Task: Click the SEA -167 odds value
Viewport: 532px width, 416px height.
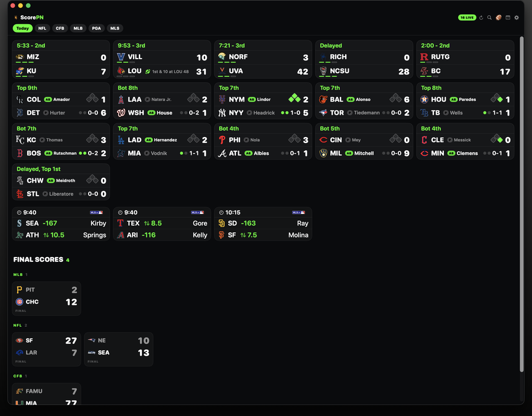Action: pos(50,223)
